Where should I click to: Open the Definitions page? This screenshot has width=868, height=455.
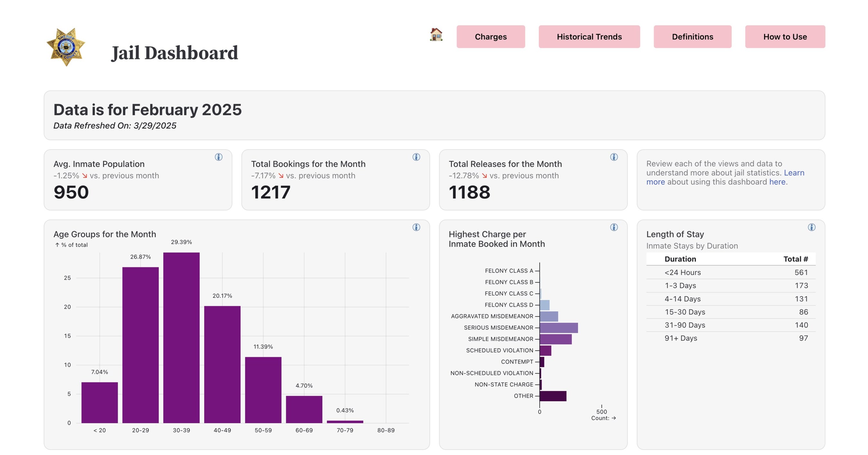(692, 37)
